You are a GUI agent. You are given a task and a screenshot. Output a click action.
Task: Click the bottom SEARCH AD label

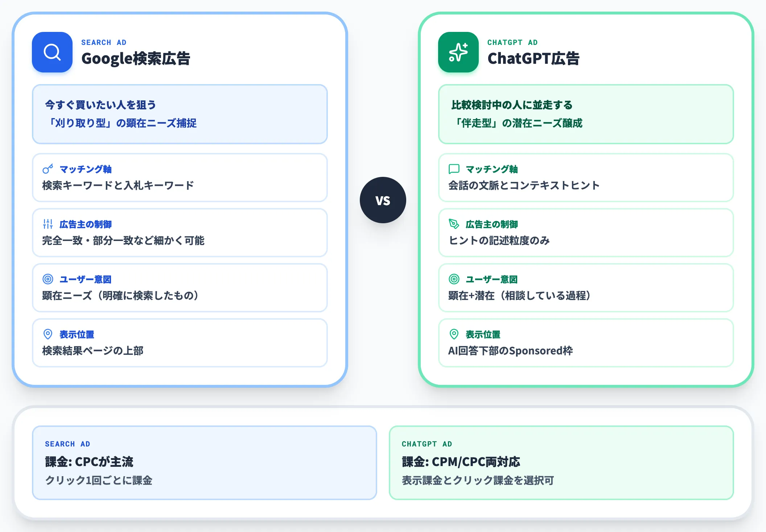point(67,444)
